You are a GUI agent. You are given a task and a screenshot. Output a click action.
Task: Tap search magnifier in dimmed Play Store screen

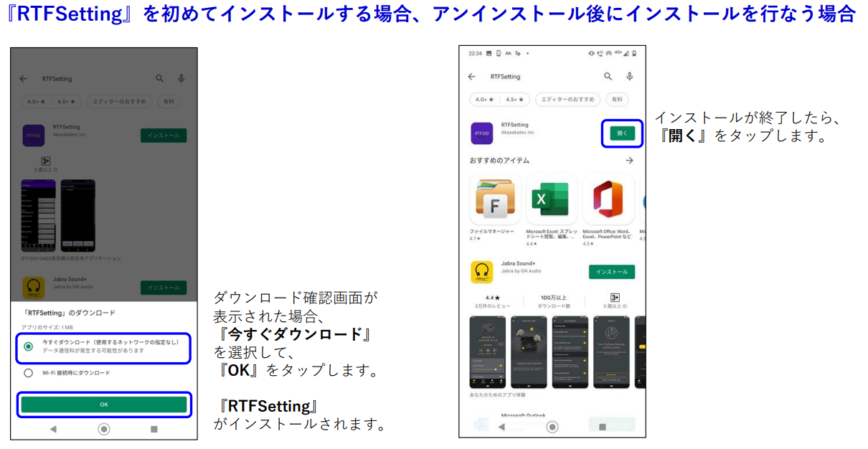[x=160, y=79]
